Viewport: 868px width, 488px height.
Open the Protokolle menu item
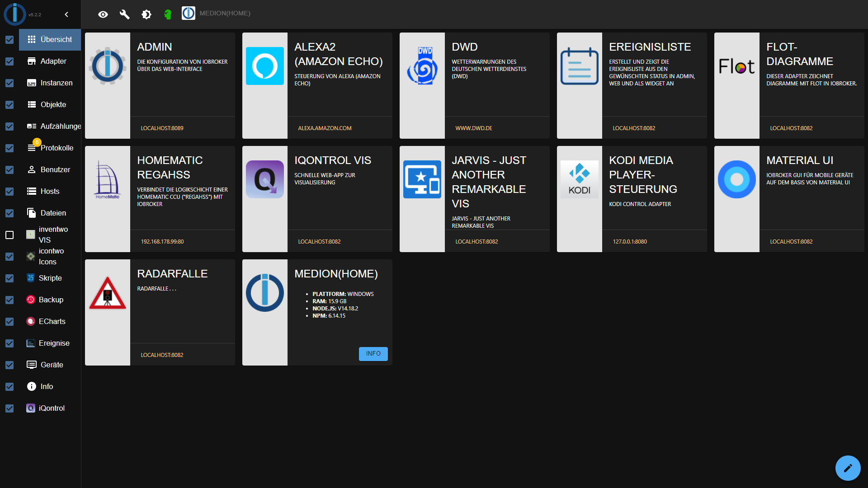[50, 148]
